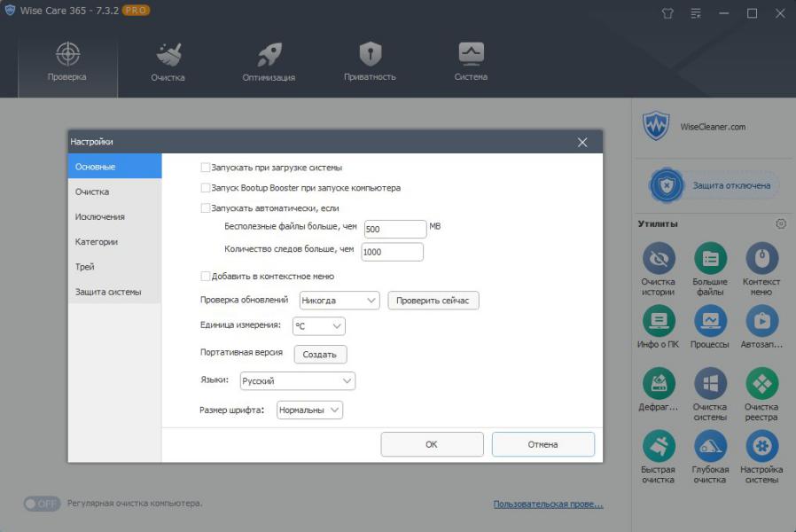Toggle the regular cleanup OFF switch
This screenshot has height=532, width=796.
click(42, 504)
